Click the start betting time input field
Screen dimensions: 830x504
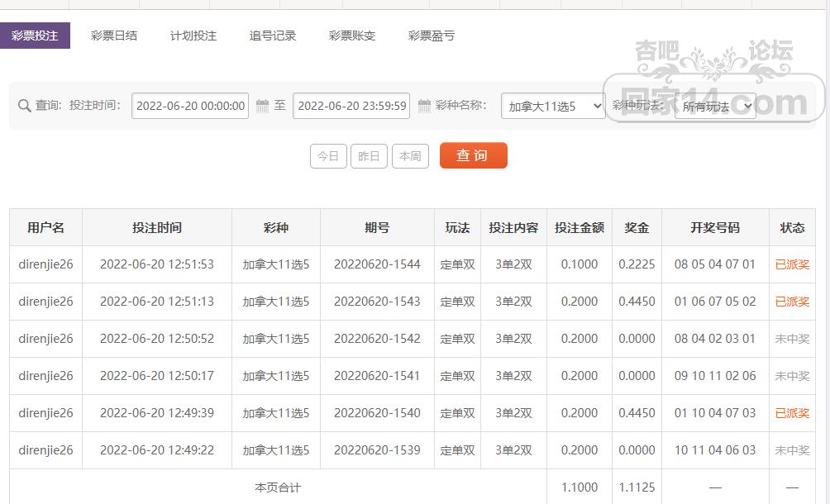[189, 106]
